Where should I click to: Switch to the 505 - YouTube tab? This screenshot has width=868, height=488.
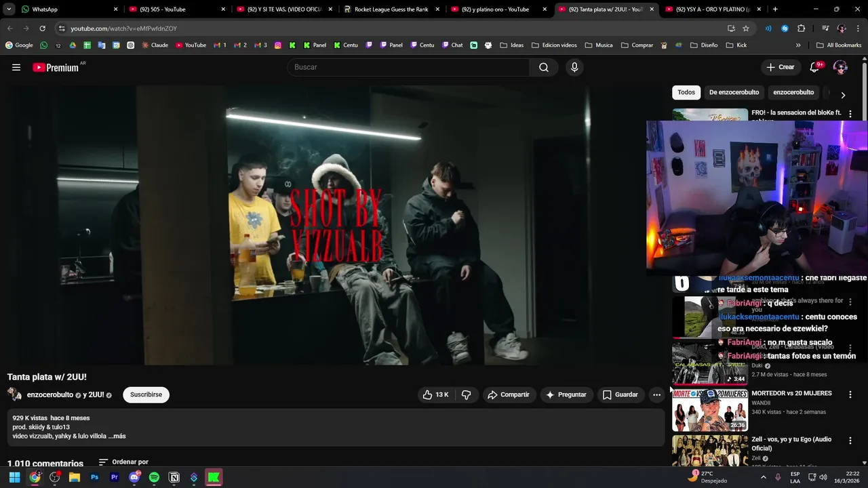pyautogui.click(x=177, y=9)
